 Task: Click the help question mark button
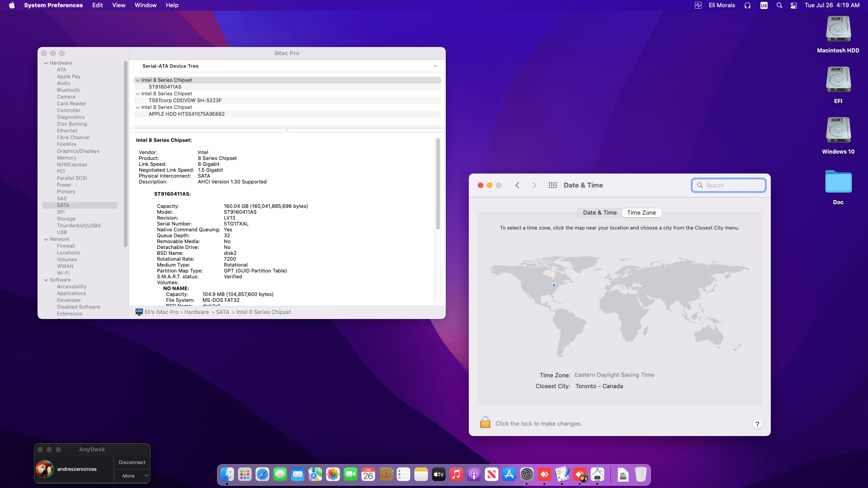[757, 424]
